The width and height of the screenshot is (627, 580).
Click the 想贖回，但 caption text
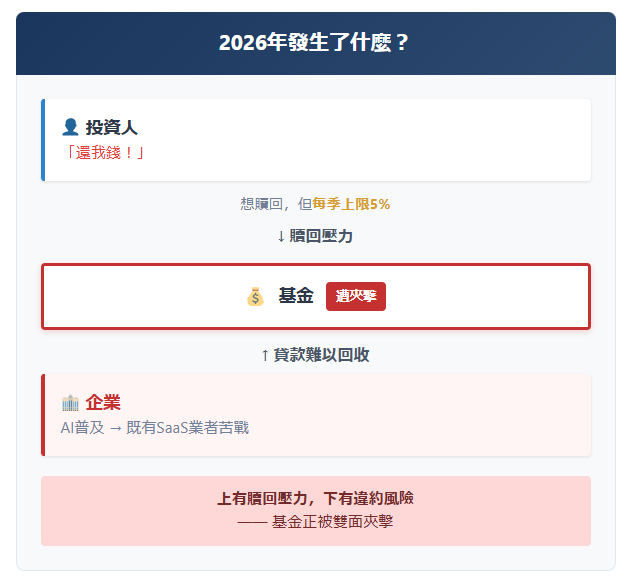tap(275, 204)
